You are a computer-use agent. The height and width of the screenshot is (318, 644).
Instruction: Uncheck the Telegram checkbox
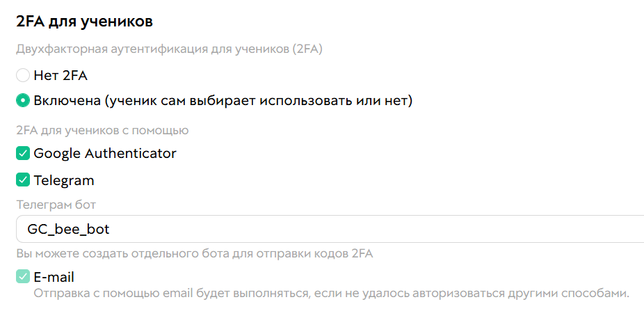23,180
